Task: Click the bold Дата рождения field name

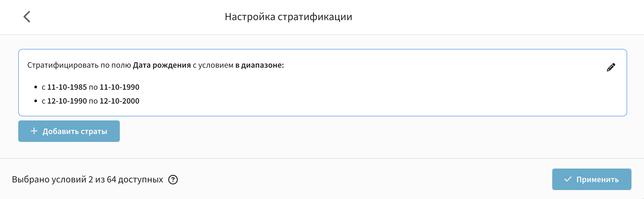Action: tap(162, 65)
